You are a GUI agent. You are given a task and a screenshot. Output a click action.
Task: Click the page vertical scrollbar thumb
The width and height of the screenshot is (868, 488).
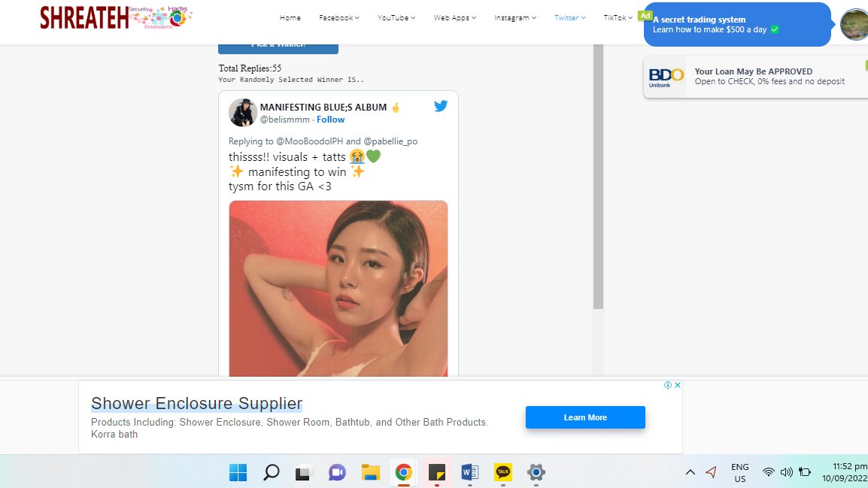[x=598, y=177]
